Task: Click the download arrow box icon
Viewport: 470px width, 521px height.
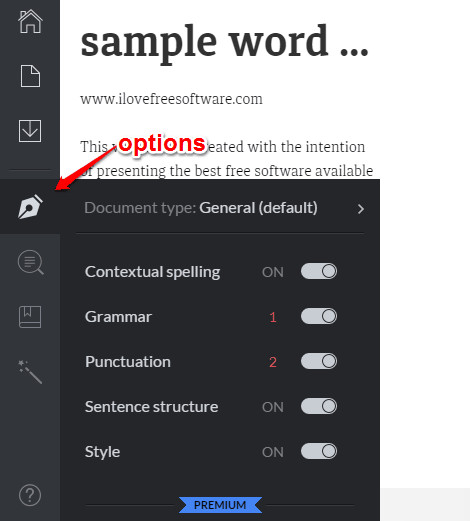Action: pos(30,131)
